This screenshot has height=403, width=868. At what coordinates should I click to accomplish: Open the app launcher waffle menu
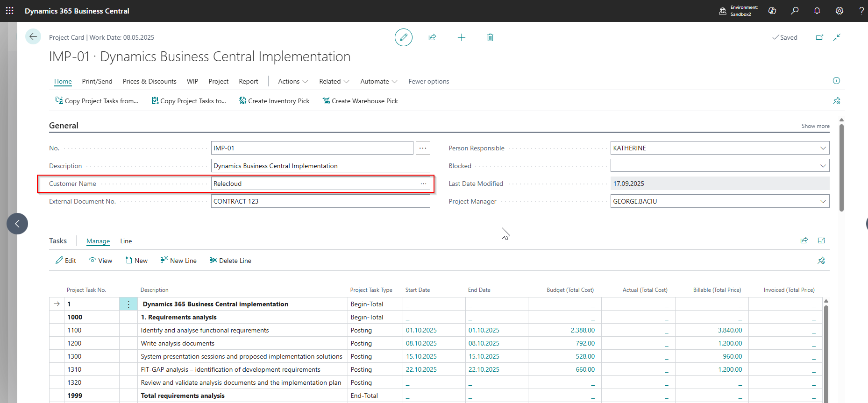click(x=9, y=11)
